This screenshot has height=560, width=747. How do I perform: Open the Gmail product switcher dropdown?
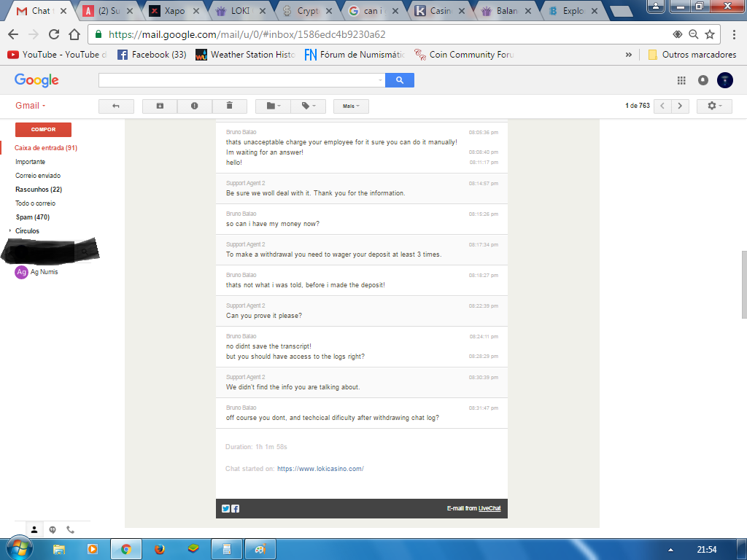[31, 106]
